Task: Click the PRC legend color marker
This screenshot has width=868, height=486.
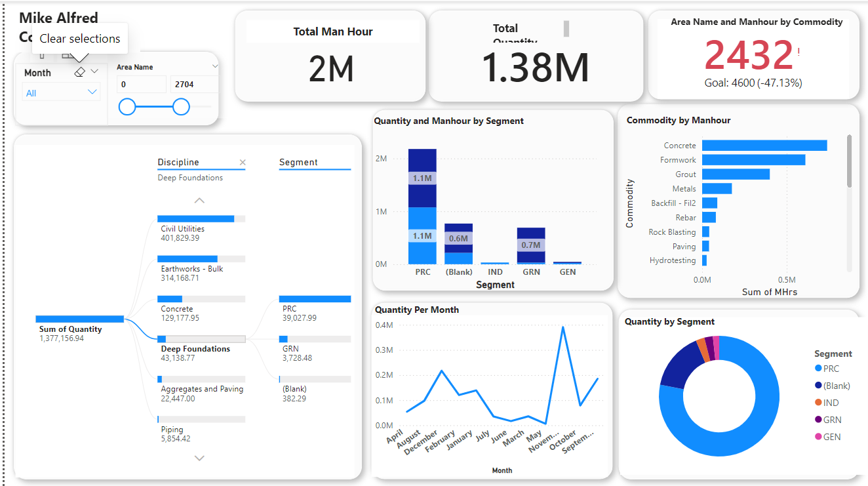Action: coord(818,369)
